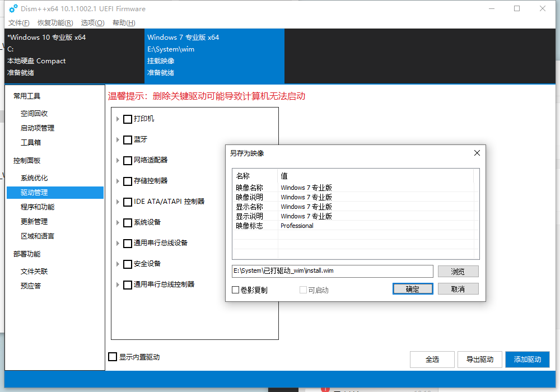Screen dimensions: 560x392
Task: Check the 安全设备 driver checkbox
Action: tap(128, 264)
